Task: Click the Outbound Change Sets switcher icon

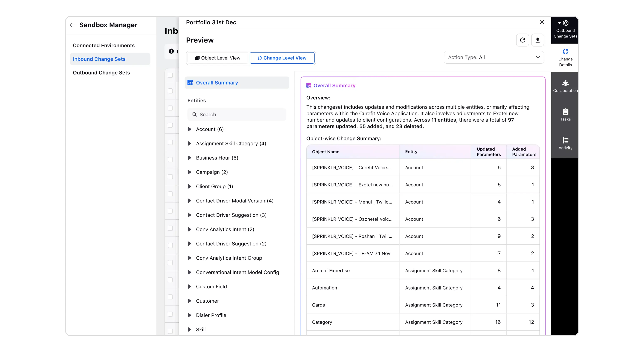Action: point(565,23)
